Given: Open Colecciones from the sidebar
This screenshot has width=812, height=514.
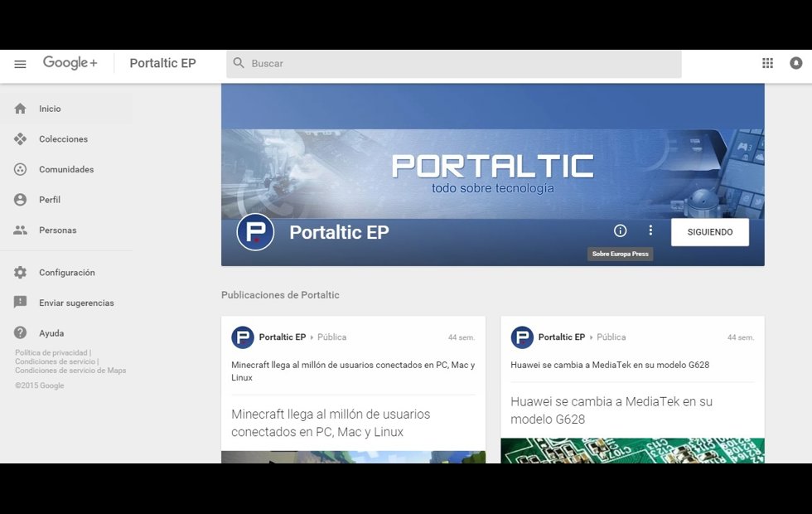Looking at the screenshot, I should pos(63,139).
